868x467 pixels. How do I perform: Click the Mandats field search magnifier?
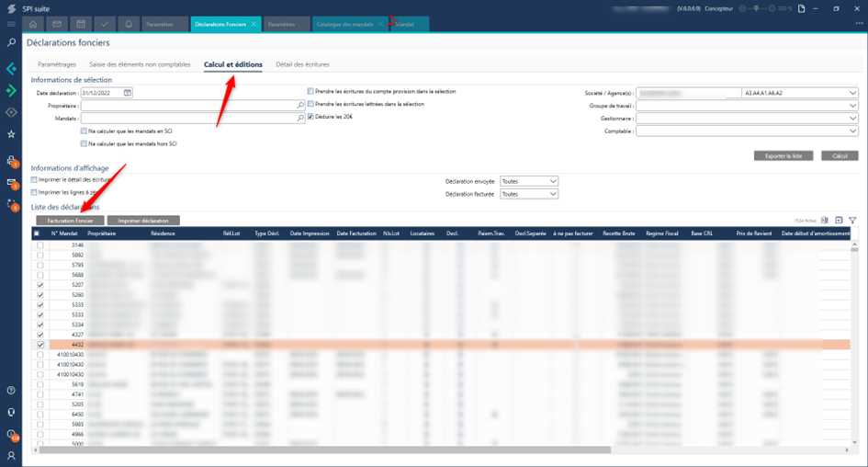pyautogui.click(x=300, y=118)
